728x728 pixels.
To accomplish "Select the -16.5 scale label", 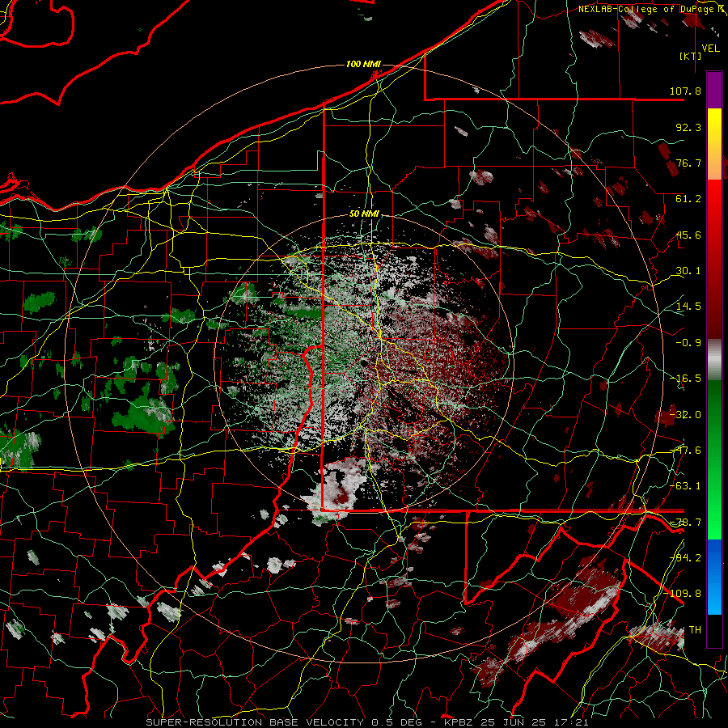I will 685,379.
